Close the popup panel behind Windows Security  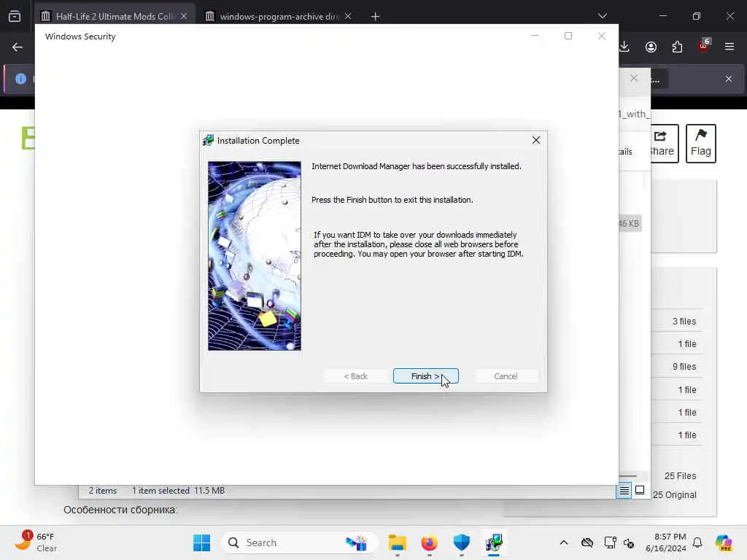[x=634, y=78]
